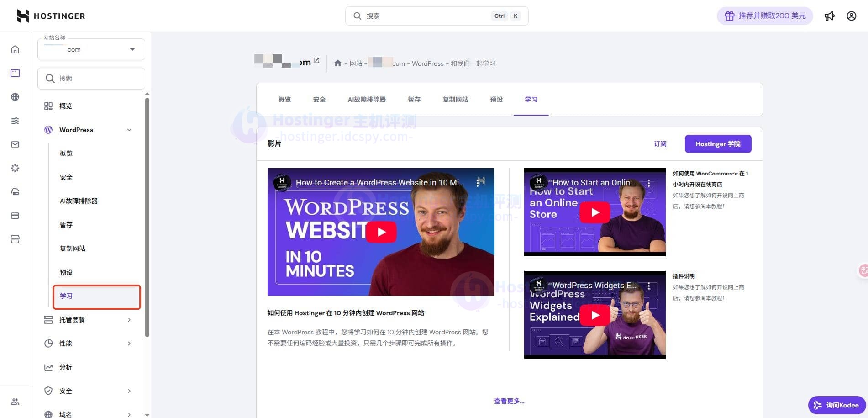Open the Home icon in sidebar

coord(15,49)
